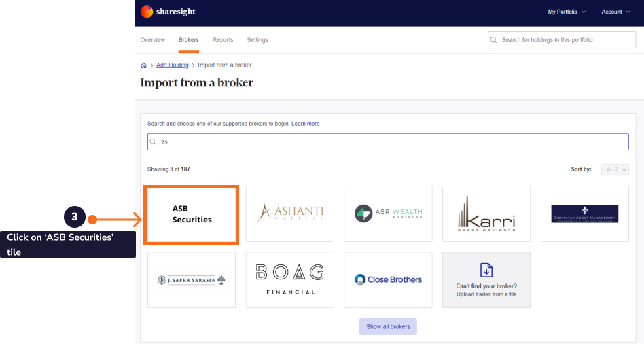
Task: Switch to the Reports tab
Action: pyautogui.click(x=223, y=40)
